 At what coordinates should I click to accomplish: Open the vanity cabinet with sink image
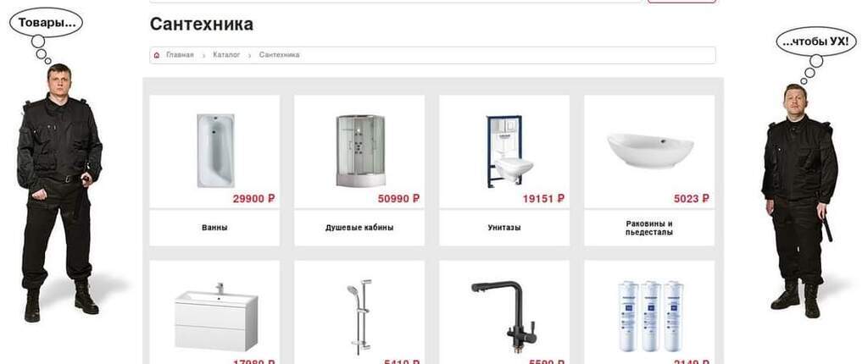click(x=216, y=317)
